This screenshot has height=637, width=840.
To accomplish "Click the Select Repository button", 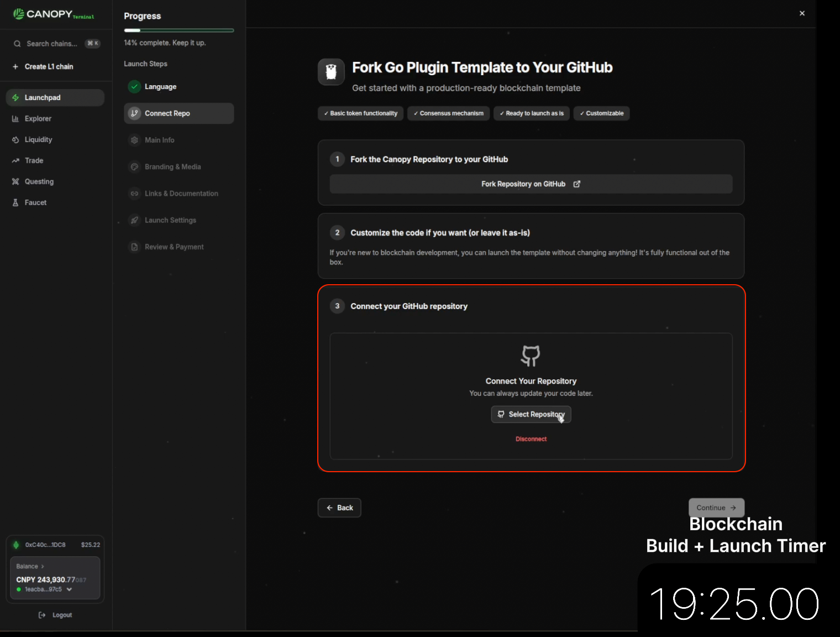I will (x=531, y=414).
